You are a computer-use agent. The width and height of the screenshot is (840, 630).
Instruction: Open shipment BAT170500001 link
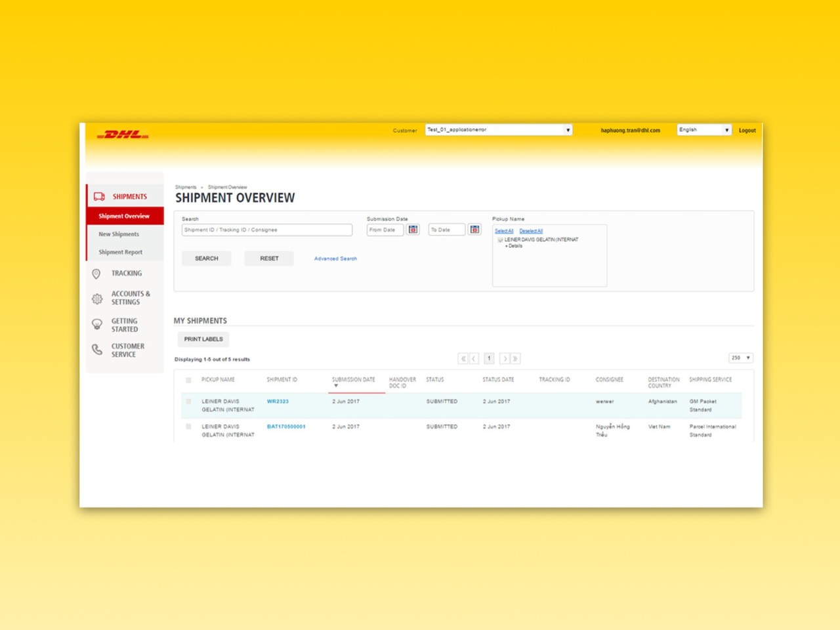pyautogui.click(x=286, y=427)
